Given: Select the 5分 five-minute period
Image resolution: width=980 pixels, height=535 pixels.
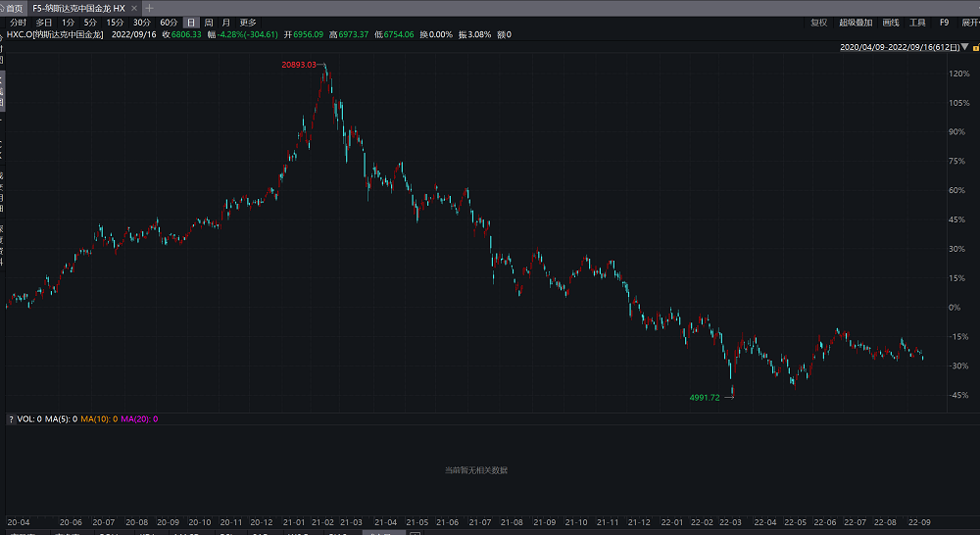Looking at the screenshot, I should click(x=90, y=23).
